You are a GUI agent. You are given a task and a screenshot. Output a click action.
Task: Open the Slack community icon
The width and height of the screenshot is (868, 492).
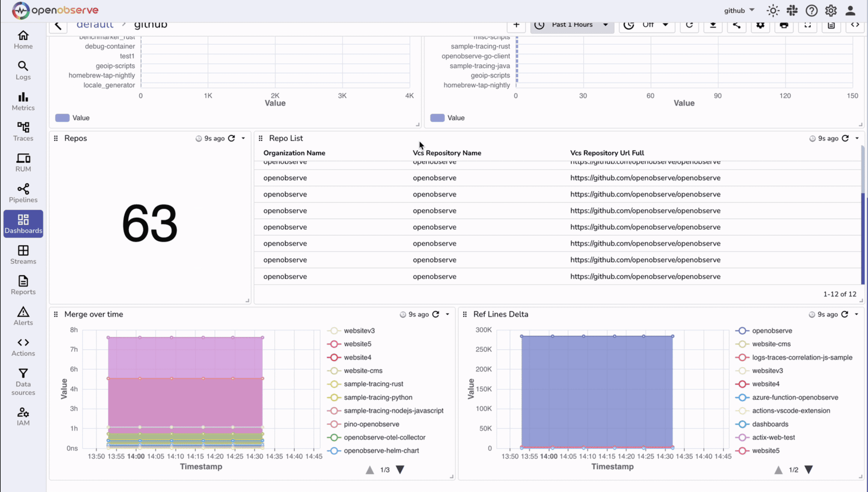pos(792,10)
